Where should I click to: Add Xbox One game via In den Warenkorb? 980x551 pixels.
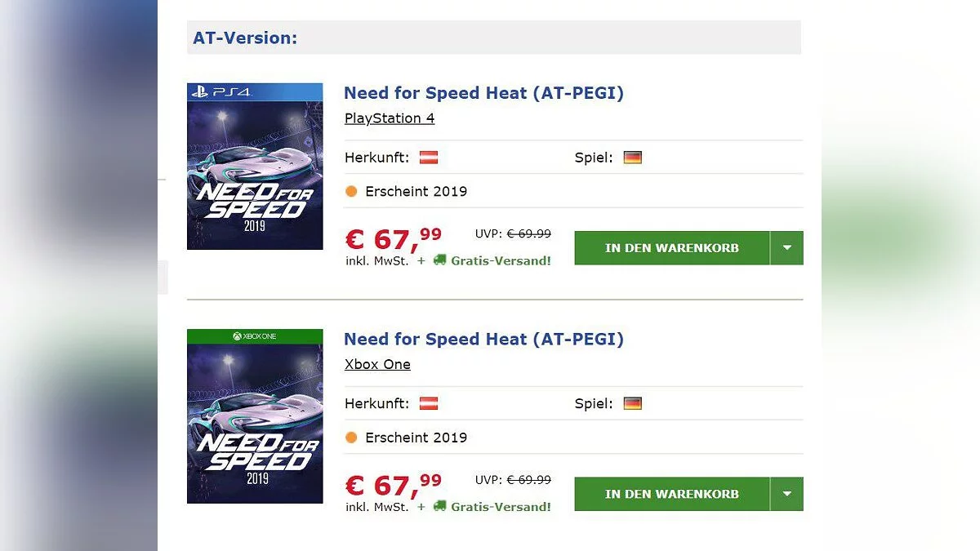[x=671, y=494]
